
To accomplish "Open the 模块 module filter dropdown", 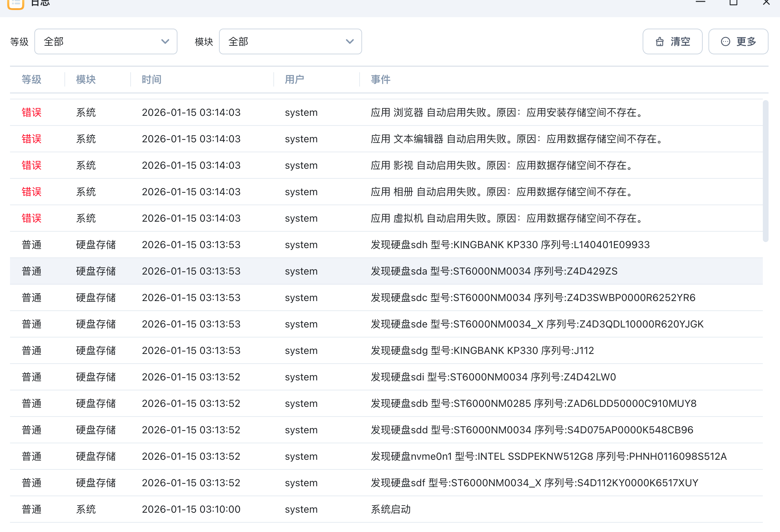I will [290, 42].
